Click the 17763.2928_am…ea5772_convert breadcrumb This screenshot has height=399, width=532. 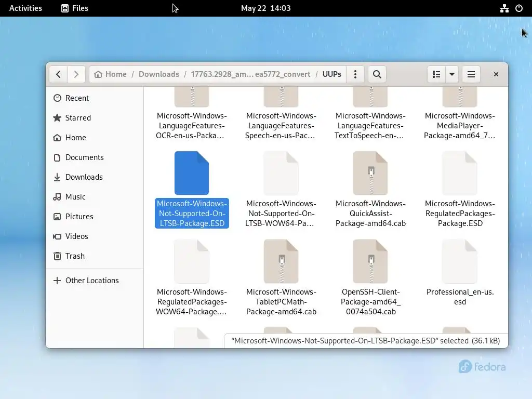click(x=250, y=74)
